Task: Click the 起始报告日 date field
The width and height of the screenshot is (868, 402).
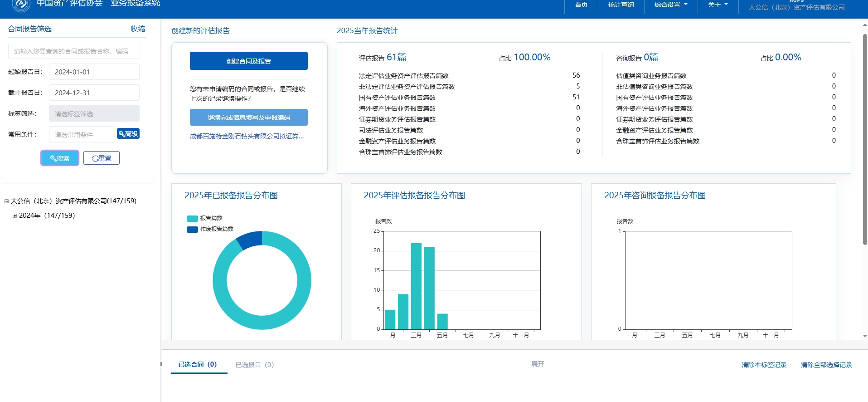Action: point(94,72)
